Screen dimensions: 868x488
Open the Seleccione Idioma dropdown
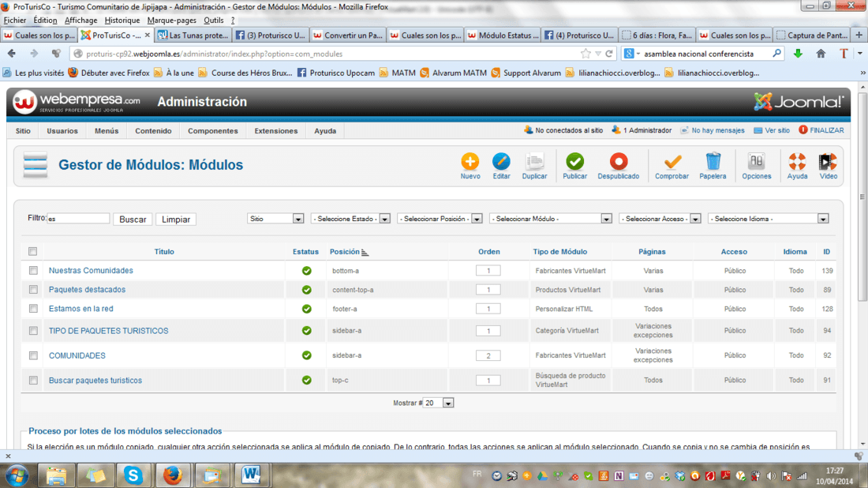[x=769, y=219]
